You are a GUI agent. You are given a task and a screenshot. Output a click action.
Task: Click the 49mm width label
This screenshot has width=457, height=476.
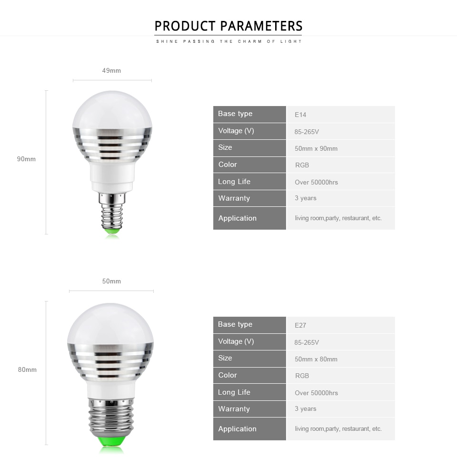coord(111,70)
